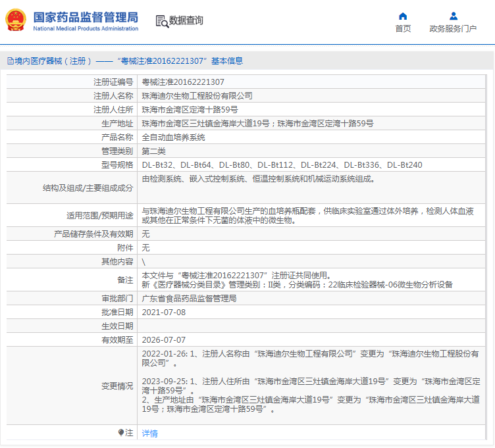Viewport: 495px width, 448px height.
Task: Select product name 全自动血培养系统
Action: [x=173, y=137]
